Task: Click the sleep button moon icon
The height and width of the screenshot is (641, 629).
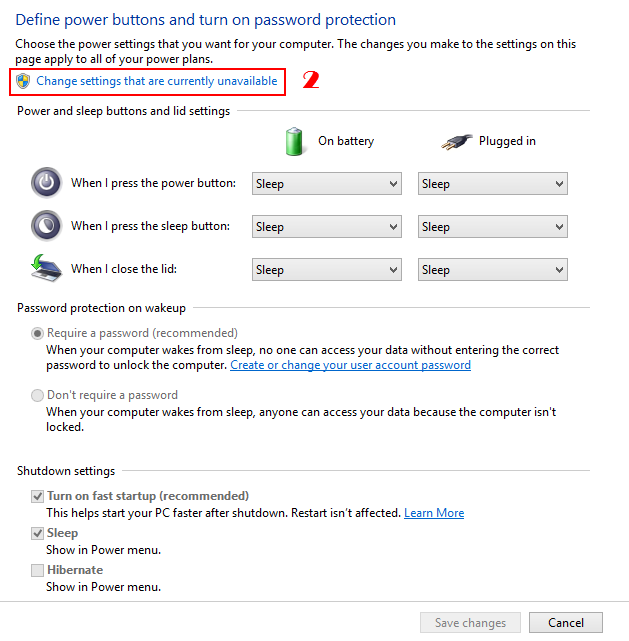Action: 46,226
